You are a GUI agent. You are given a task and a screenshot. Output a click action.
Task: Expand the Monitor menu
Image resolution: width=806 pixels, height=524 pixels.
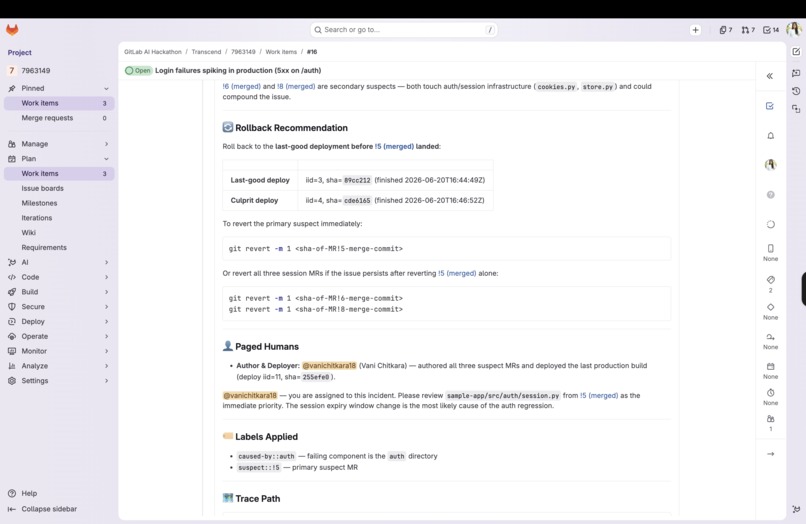click(59, 351)
